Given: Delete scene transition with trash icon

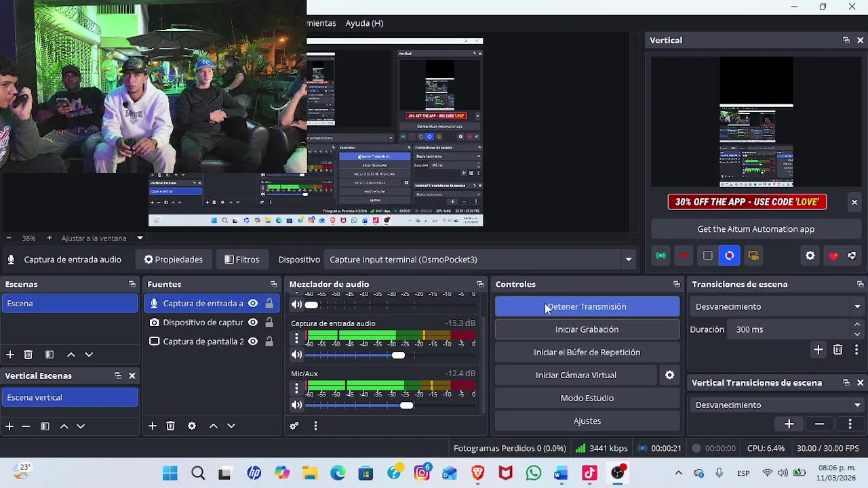Looking at the screenshot, I should point(838,350).
